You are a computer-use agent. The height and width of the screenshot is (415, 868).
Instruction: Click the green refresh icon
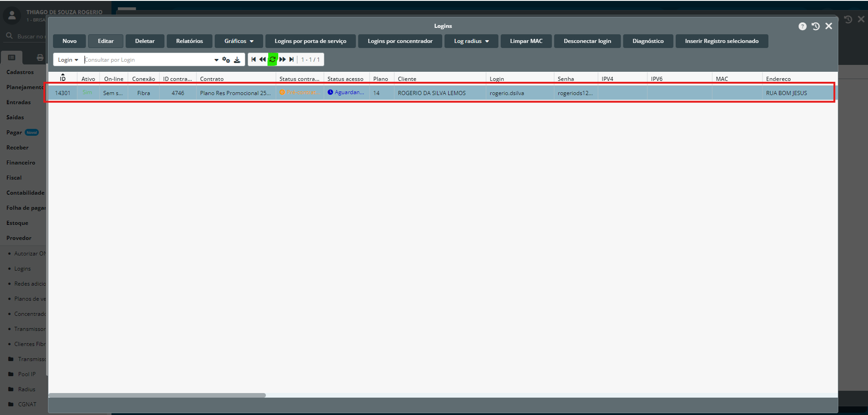pos(272,59)
